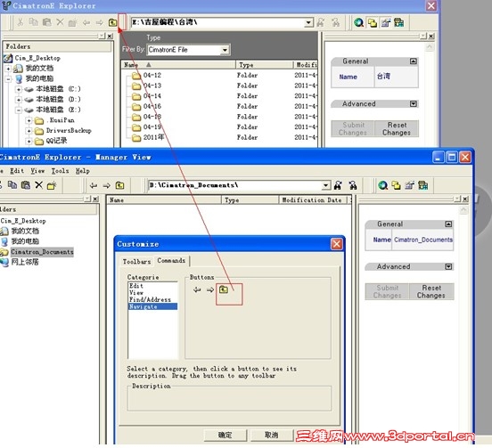492x448 pixels.
Task: Collapse 本地磁盘 (E:) tree node
Action: pyautogui.click(x=19, y=110)
